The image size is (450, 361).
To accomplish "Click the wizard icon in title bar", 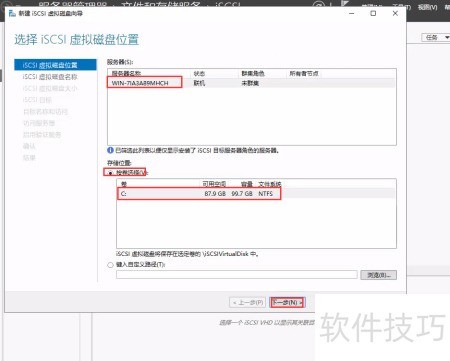I will click(12, 13).
